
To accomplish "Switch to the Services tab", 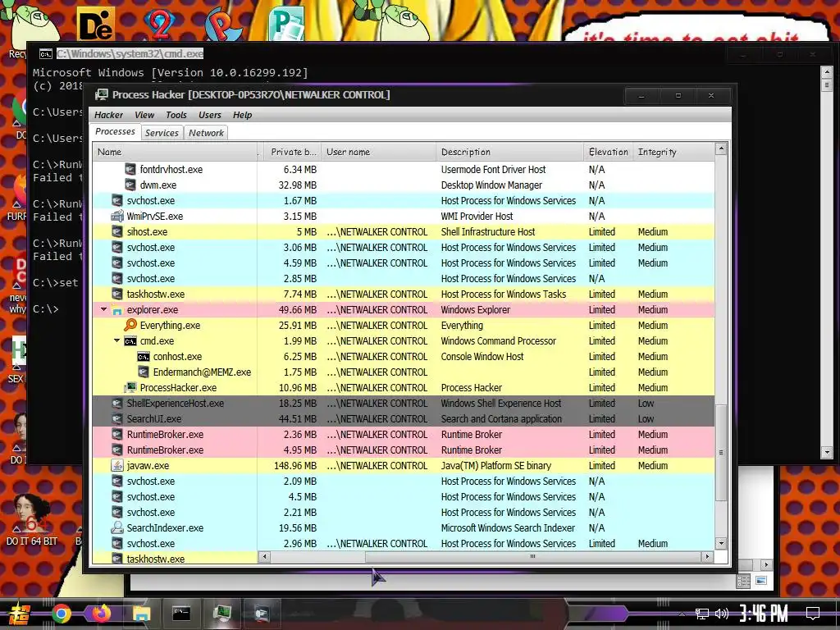I will pyautogui.click(x=162, y=133).
